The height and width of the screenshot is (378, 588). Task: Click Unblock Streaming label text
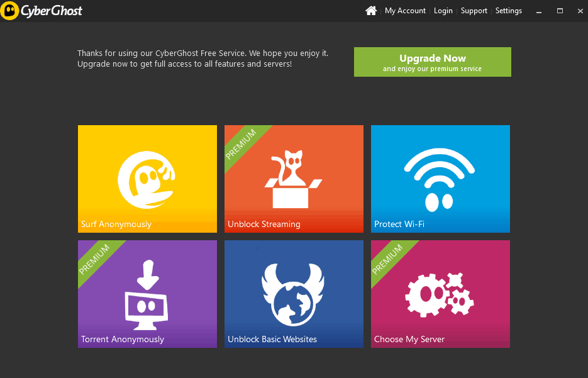pyautogui.click(x=264, y=225)
